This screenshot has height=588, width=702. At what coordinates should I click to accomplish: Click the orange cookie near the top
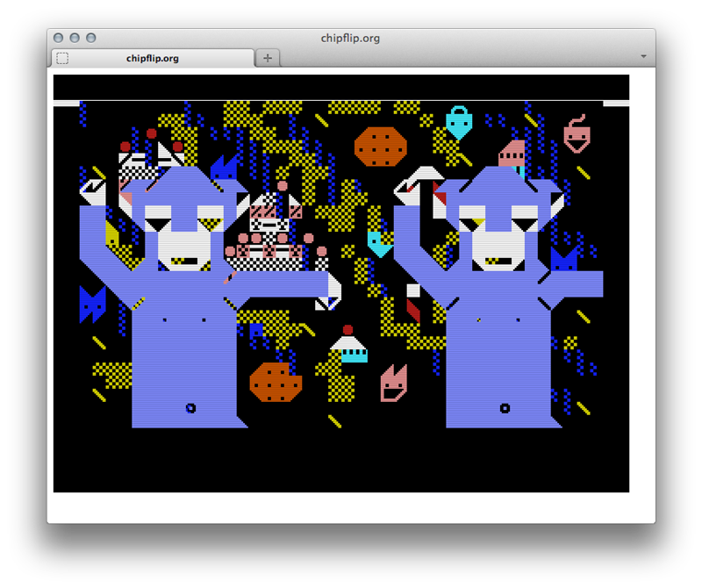pos(382,147)
